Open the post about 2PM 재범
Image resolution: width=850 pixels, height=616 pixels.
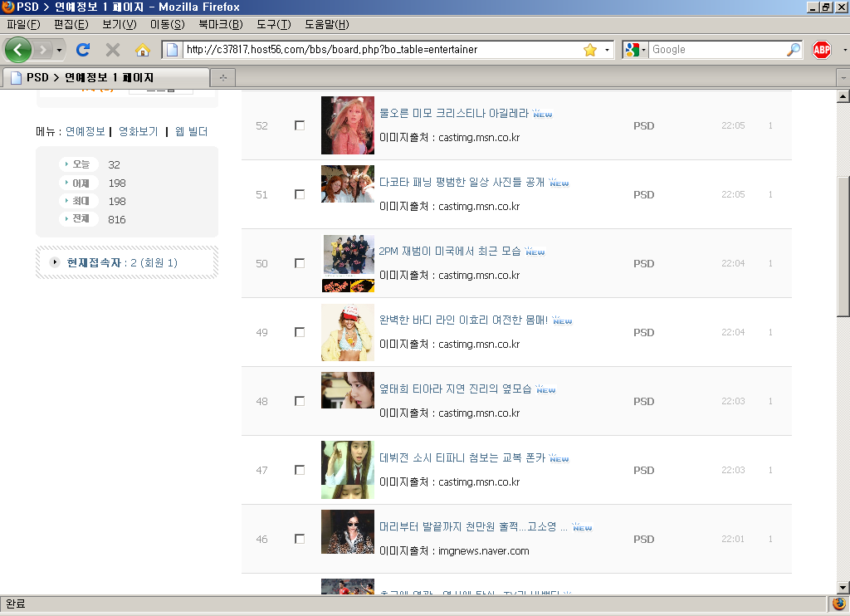pyautogui.click(x=449, y=251)
